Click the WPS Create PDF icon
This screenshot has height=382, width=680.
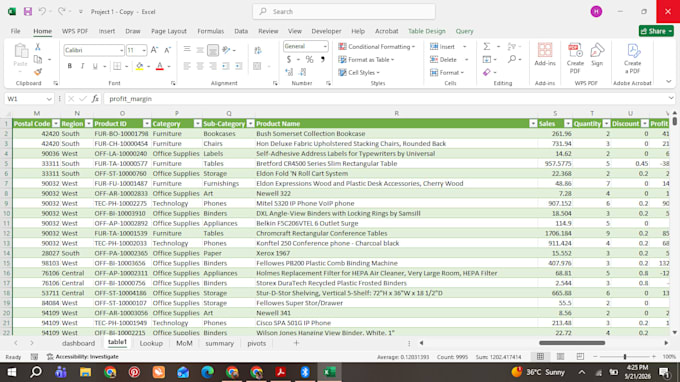(x=575, y=58)
